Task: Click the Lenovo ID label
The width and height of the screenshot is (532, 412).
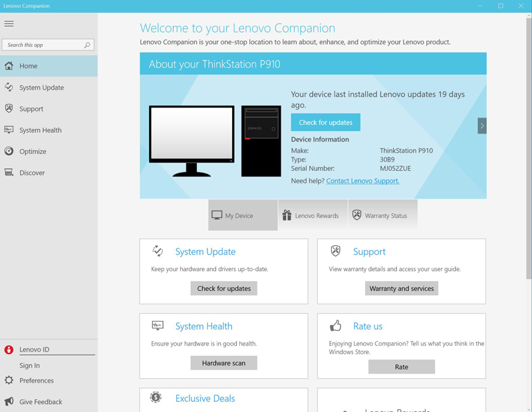Action: (35, 350)
